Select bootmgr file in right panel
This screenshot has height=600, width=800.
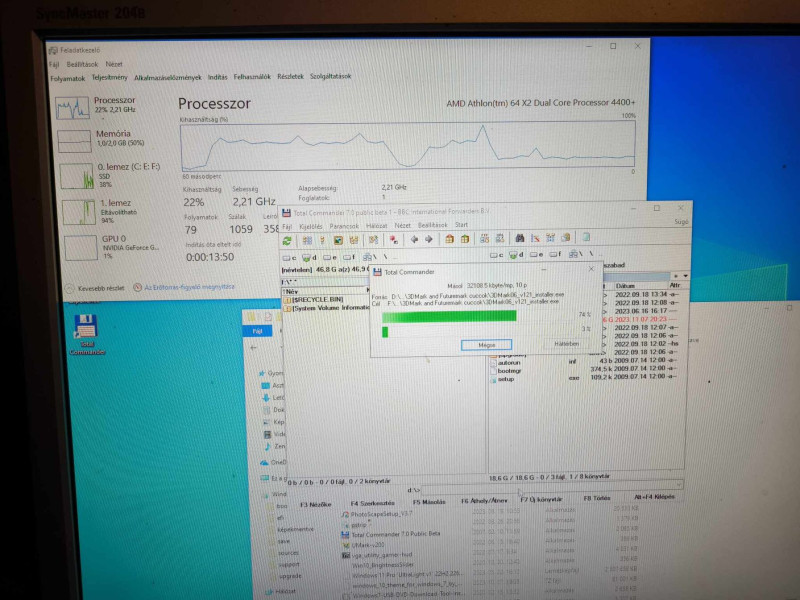(506, 371)
